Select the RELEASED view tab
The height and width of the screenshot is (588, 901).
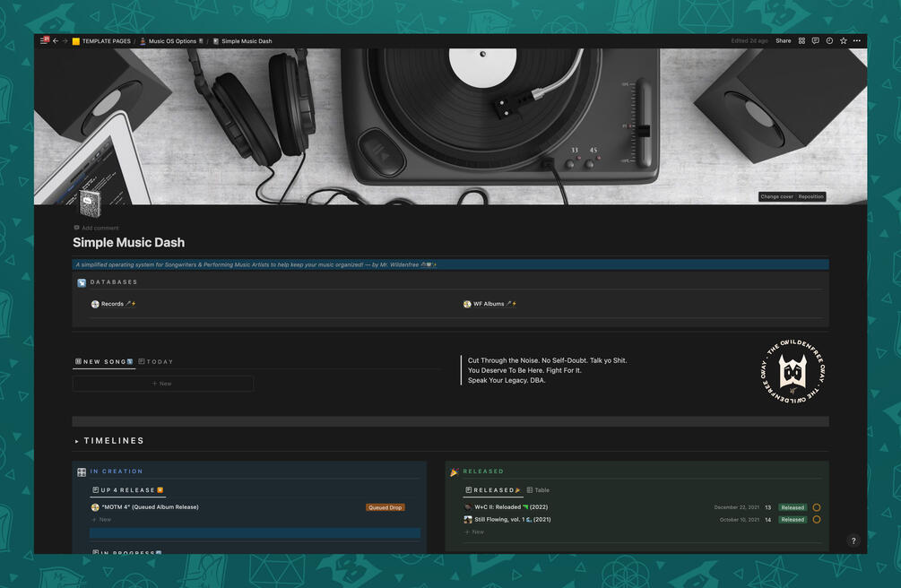pyautogui.click(x=493, y=490)
